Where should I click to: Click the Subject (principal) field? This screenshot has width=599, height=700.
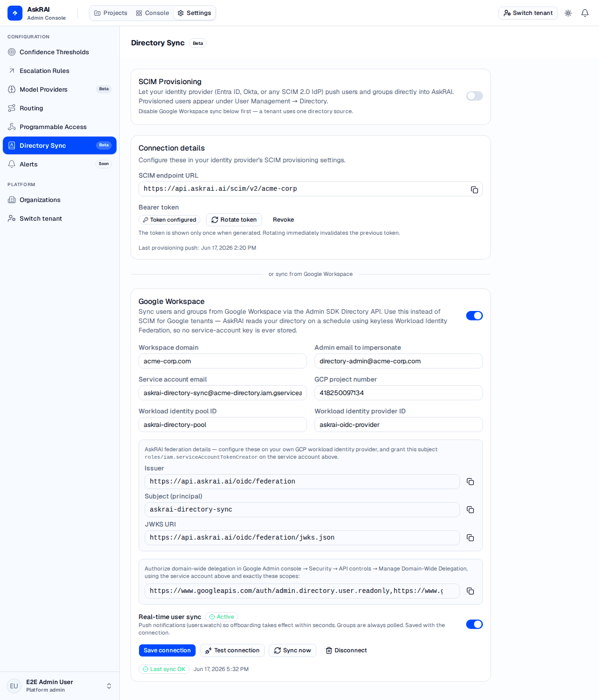pyautogui.click(x=302, y=510)
